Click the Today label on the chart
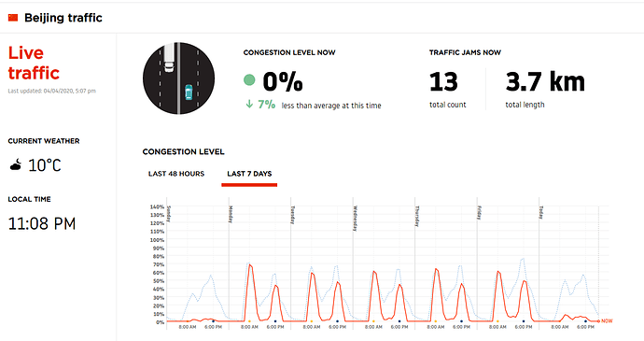This screenshot has height=341, width=644. click(x=541, y=212)
